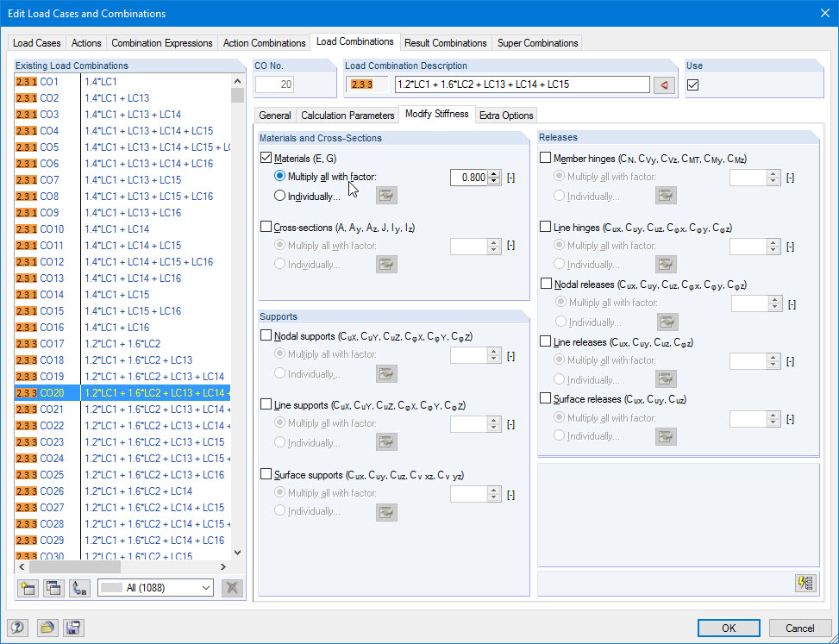This screenshot has width=839, height=644.
Task: Open the Action Combinations tab
Action: coord(265,43)
